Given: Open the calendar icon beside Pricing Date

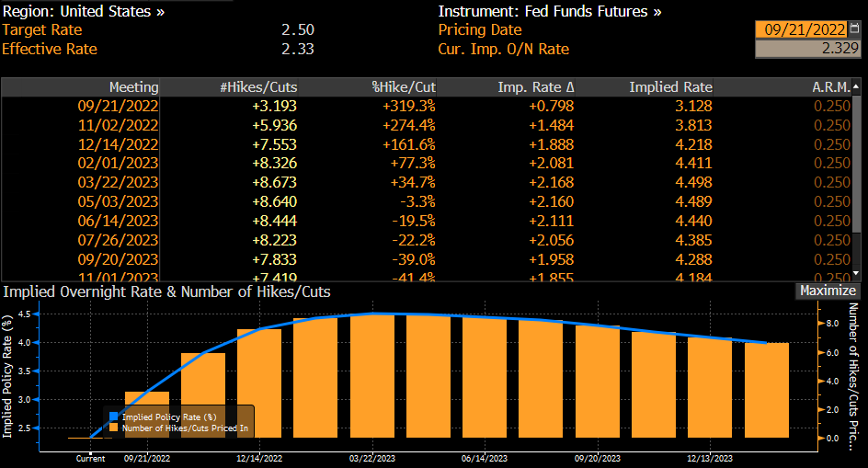Looking at the screenshot, I should pos(855,29).
